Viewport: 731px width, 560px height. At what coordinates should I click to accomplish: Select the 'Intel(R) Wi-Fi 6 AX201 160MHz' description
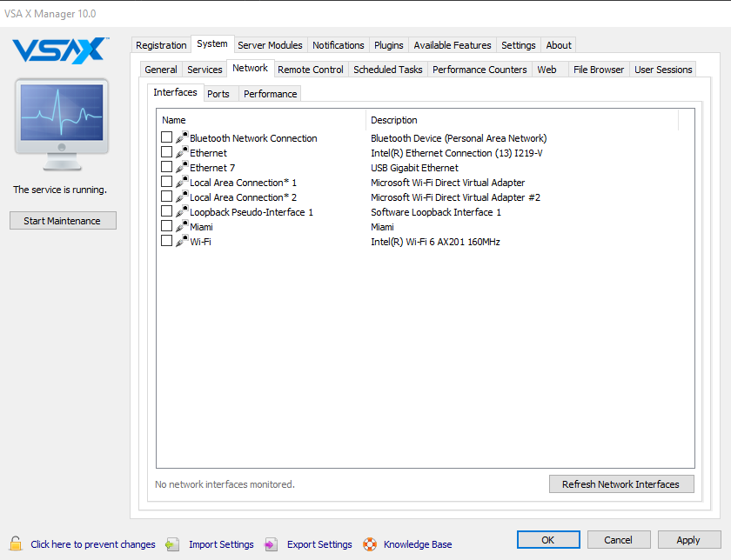(x=435, y=242)
